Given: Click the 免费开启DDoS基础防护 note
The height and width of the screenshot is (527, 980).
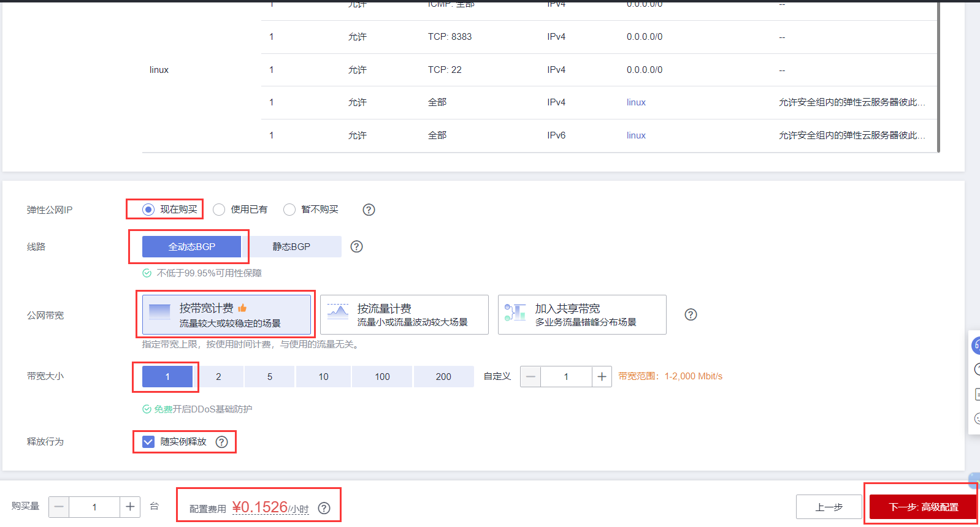Looking at the screenshot, I should [203, 409].
